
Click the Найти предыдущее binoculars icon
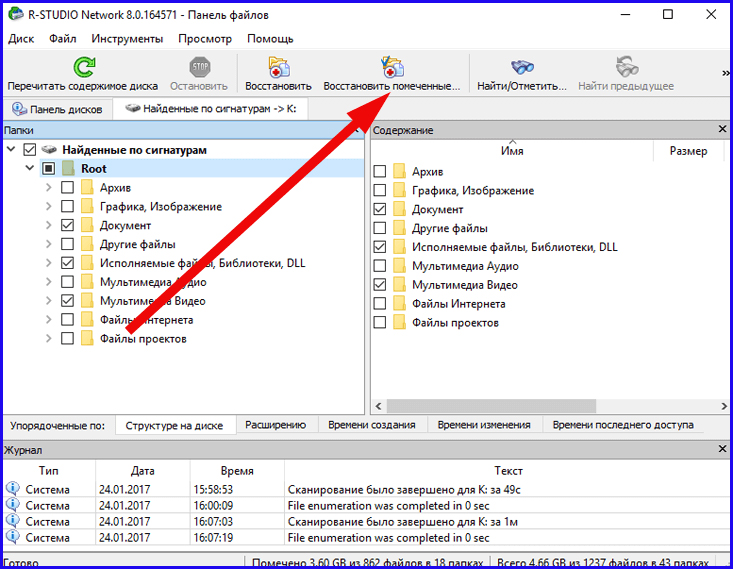pyautogui.click(x=626, y=67)
